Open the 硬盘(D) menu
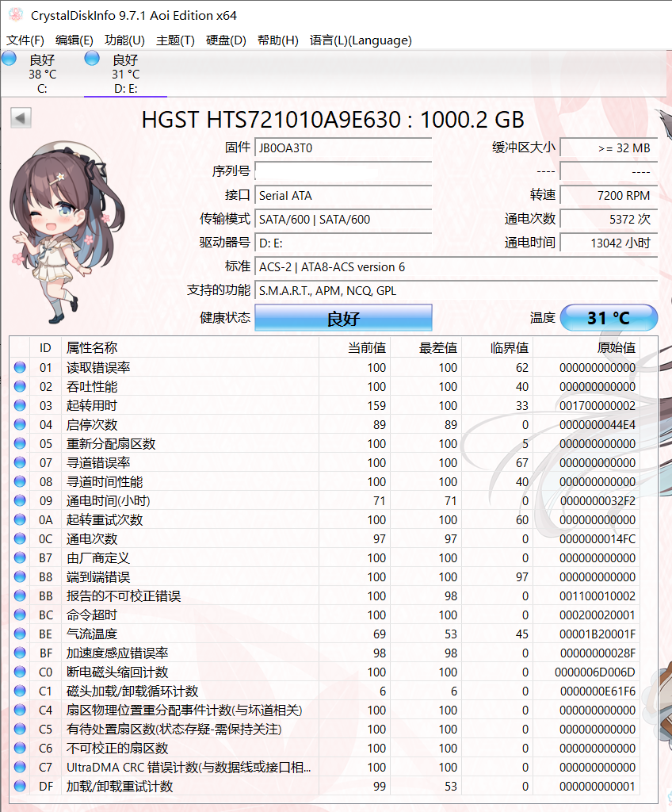Viewport: 672px width, 812px height. [x=226, y=40]
